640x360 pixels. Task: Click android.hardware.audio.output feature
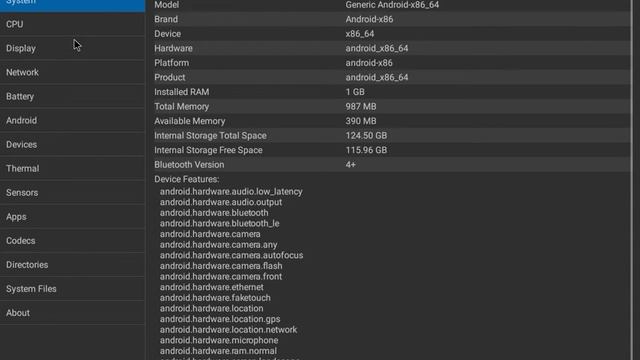221,202
